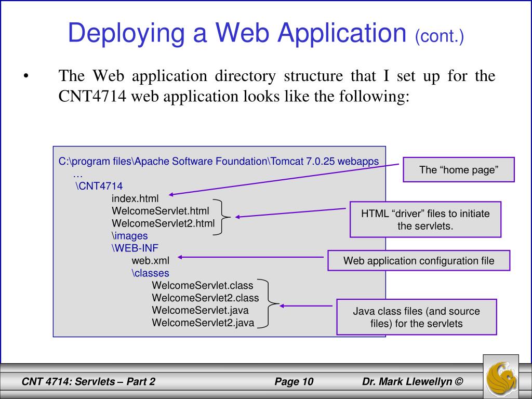The image size is (532, 399).
Task: Select the slide title 'Deploying a Web Application'
Action: coord(237,33)
